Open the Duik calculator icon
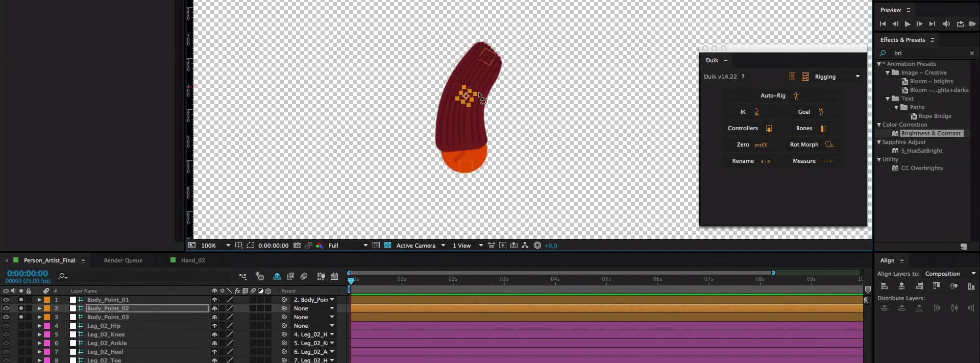Viewport: 980px width, 363px height. coord(805,77)
